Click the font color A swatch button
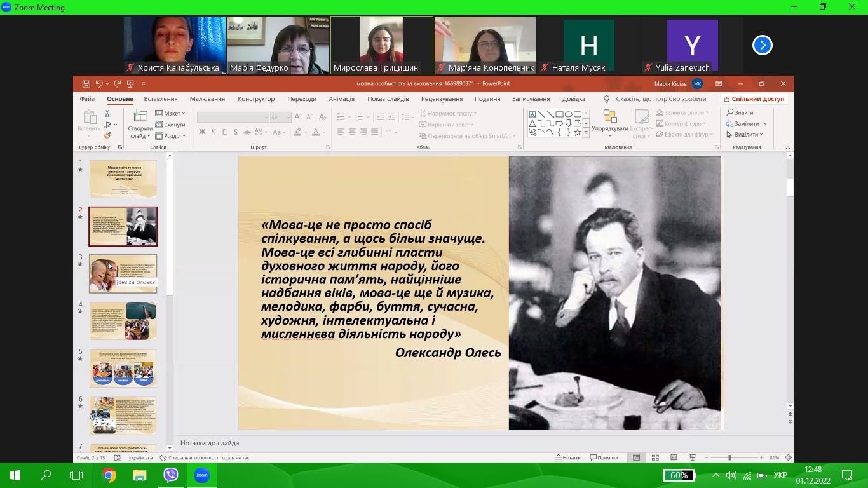The height and width of the screenshot is (488, 868). [316, 132]
